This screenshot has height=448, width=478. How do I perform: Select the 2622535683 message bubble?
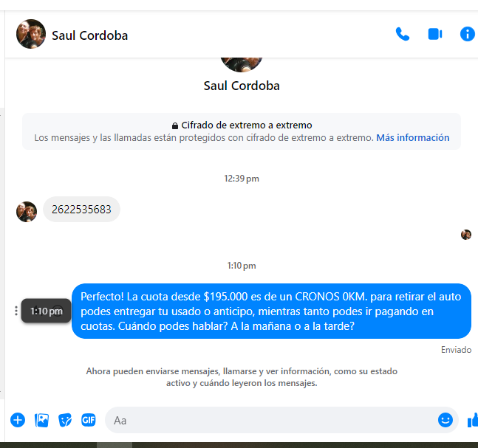81,209
